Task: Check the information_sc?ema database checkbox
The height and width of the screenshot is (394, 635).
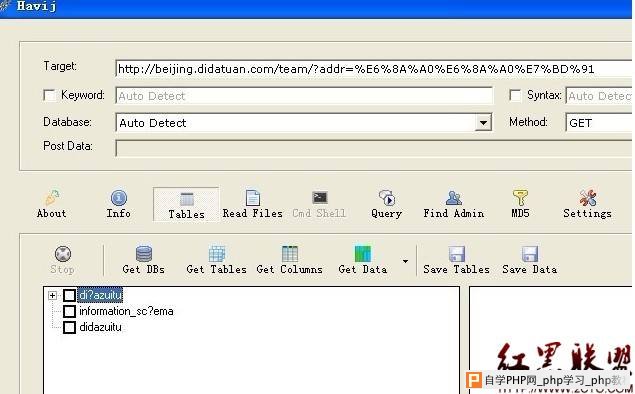Action: click(x=69, y=311)
